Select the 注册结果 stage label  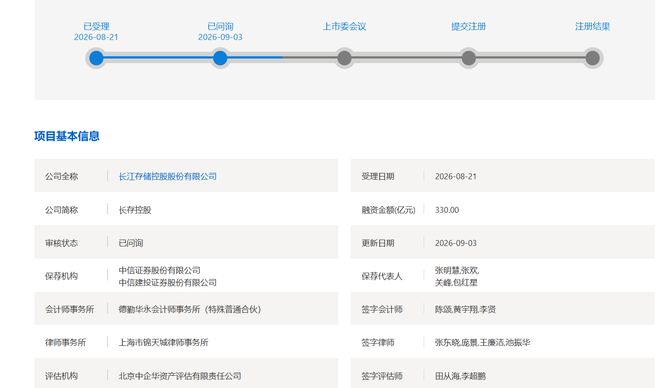click(x=593, y=26)
